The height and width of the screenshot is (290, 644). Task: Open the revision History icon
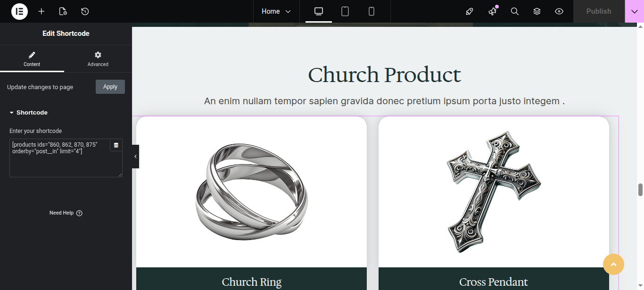(x=85, y=11)
